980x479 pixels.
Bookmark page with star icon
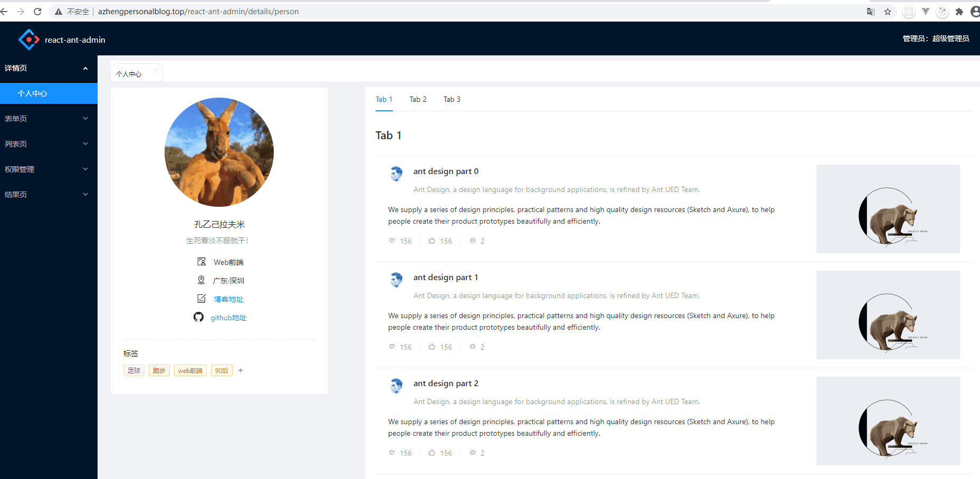pyautogui.click(x=888, y=12)
